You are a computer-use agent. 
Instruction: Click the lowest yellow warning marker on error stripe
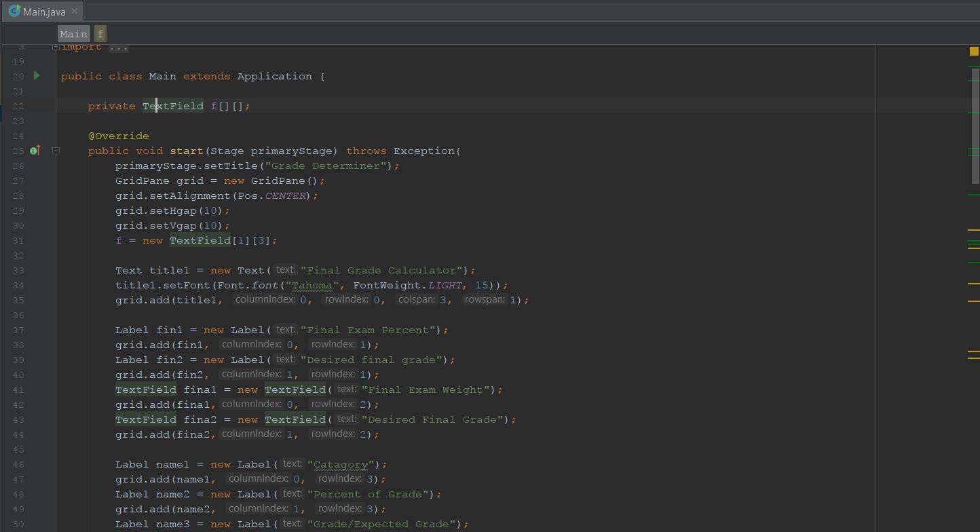click(x=974, y=358)
